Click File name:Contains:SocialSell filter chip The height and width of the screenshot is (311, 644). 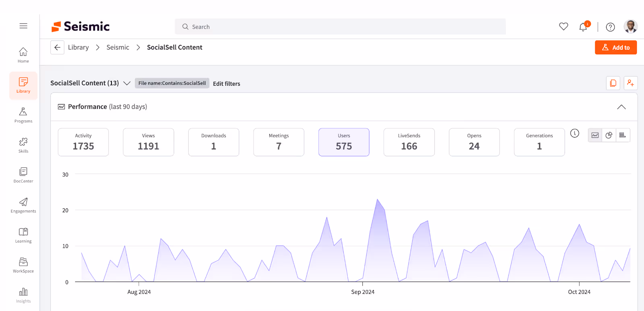172,83
